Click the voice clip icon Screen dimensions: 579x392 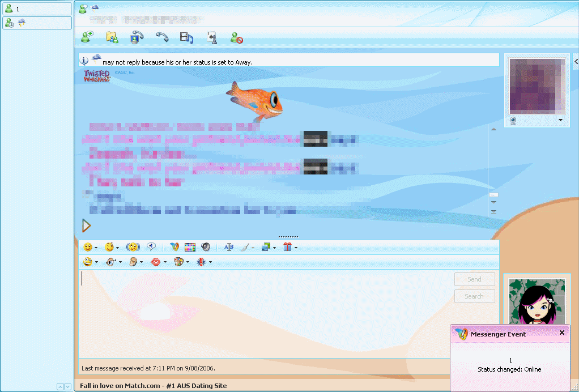point(151,247)
